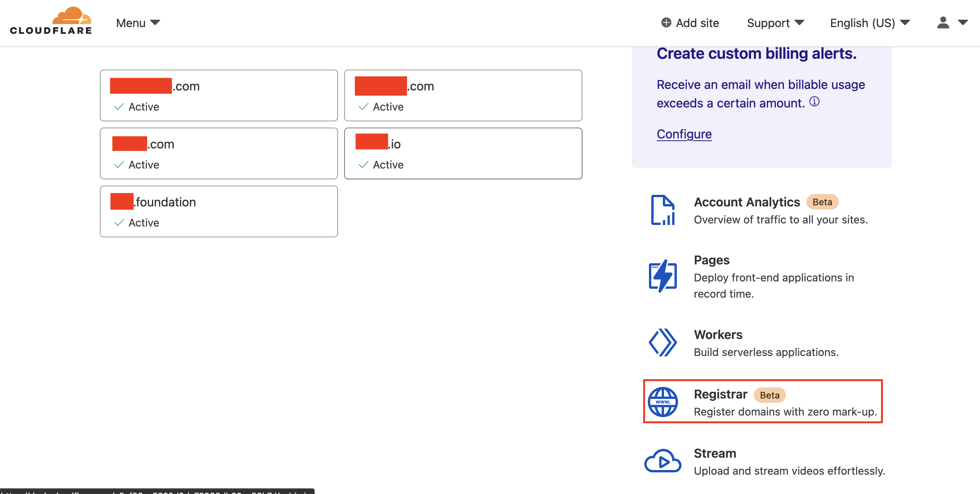Click the Add site button
Image resolution: width=980 pixels, height=494 pixels.
tap(690, 23)
